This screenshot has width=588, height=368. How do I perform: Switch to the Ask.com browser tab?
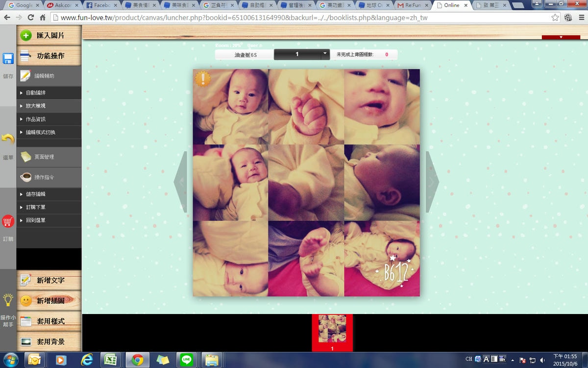coord(61,5)
